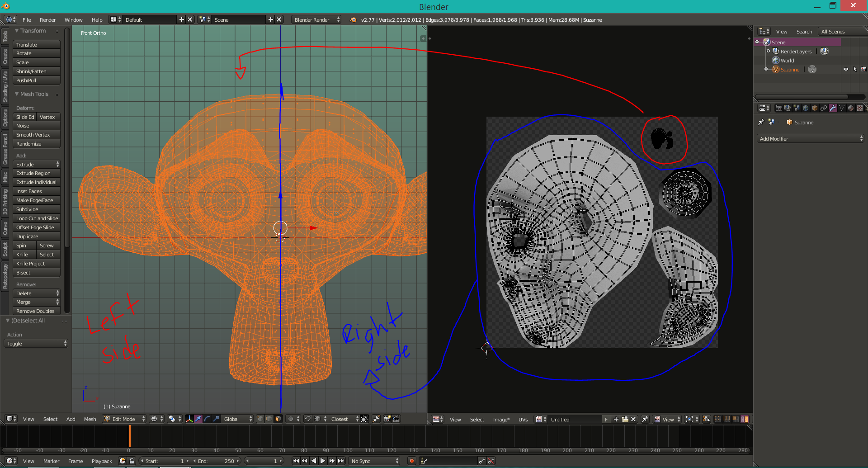Open the Toggle action dropdown
The height and width of the screenshot is (468, 868).
[36, 343]
